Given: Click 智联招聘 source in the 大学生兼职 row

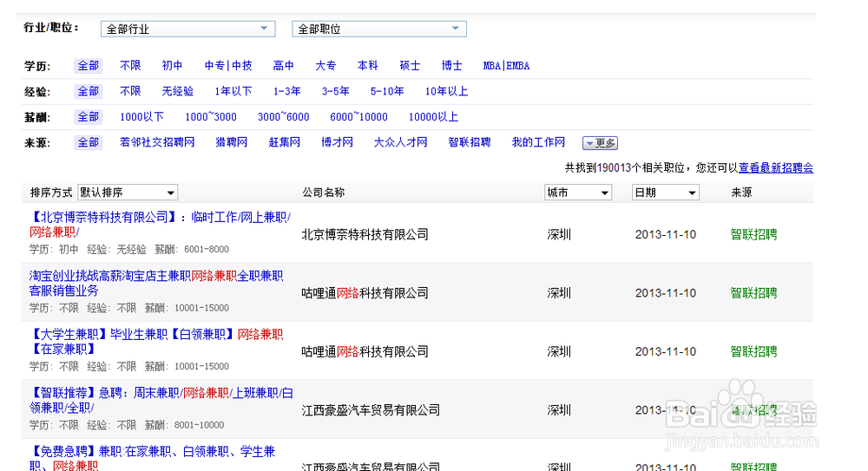Looking at the screenshot, I should [754, 352].
